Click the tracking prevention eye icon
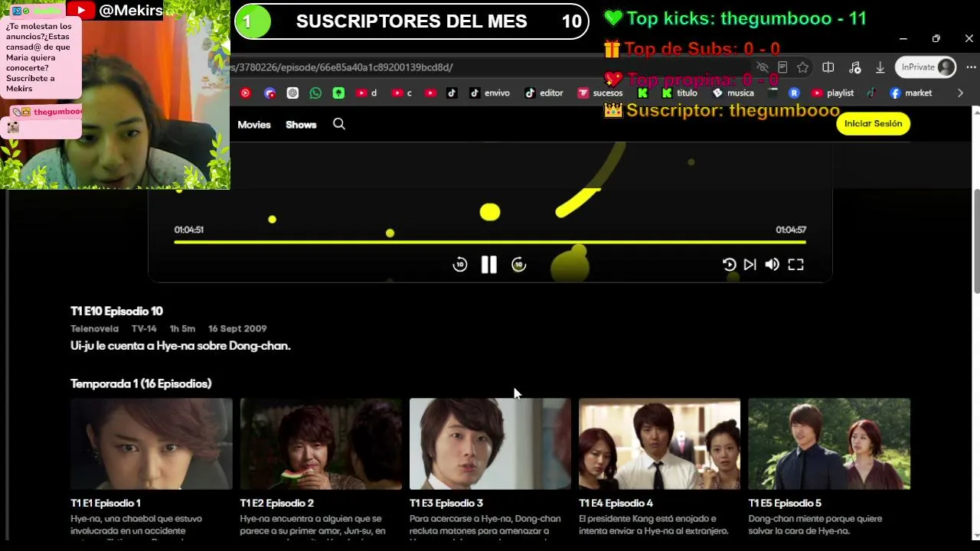 pos(763,67)
